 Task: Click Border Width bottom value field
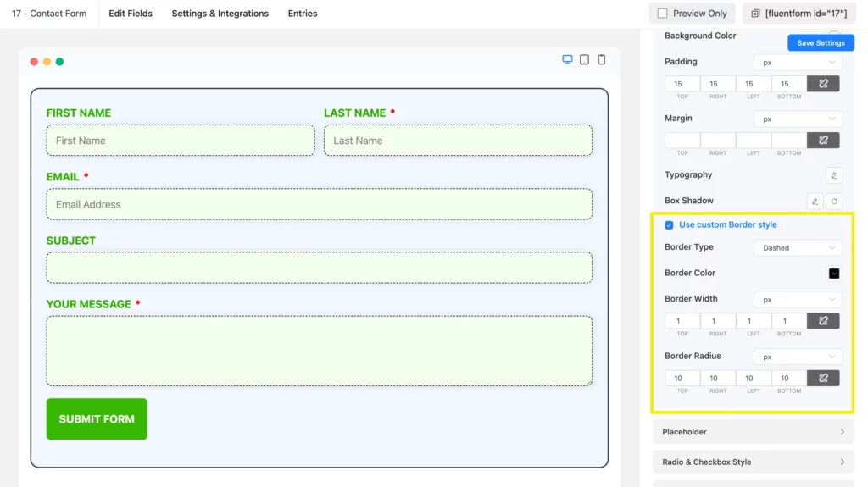tap(789, 321)
